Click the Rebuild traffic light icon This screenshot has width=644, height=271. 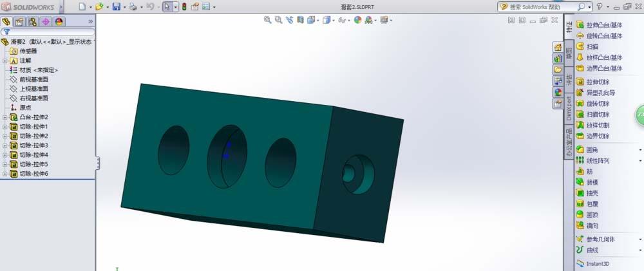coord(184,6)
